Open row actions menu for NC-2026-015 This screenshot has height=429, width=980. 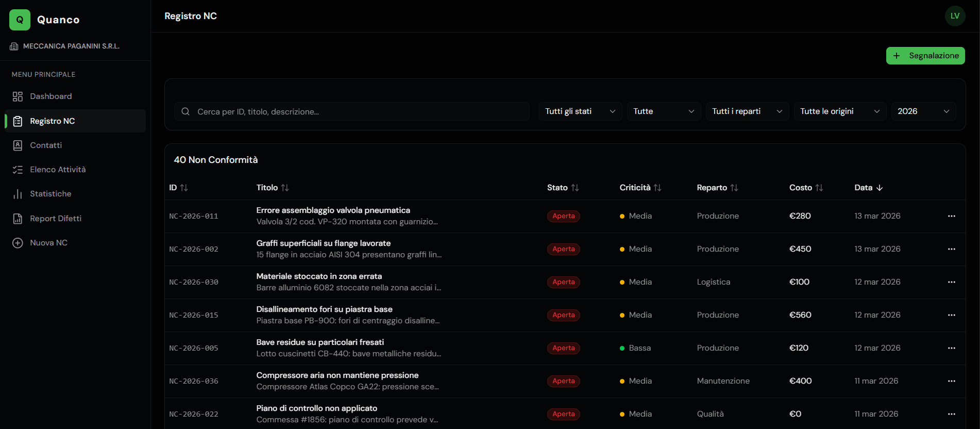click(x=952, y=315)
